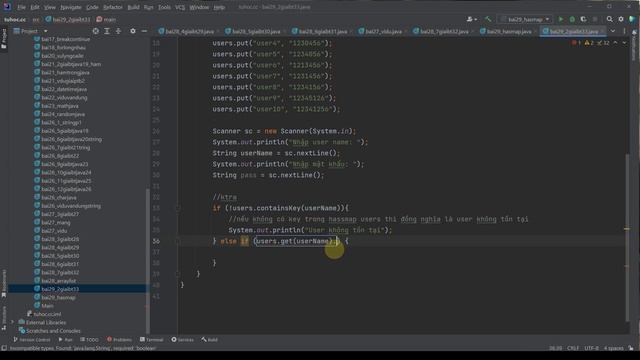Expand External Libraries tree node

pyautogui.click(x=13, y=322)
